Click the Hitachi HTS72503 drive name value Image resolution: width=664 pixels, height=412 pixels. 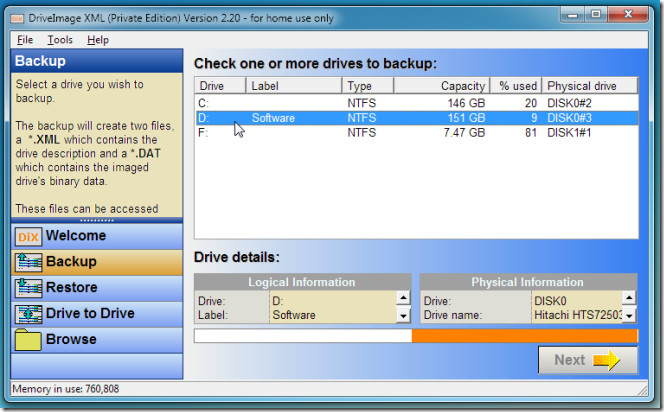click(x=578, y=315)
